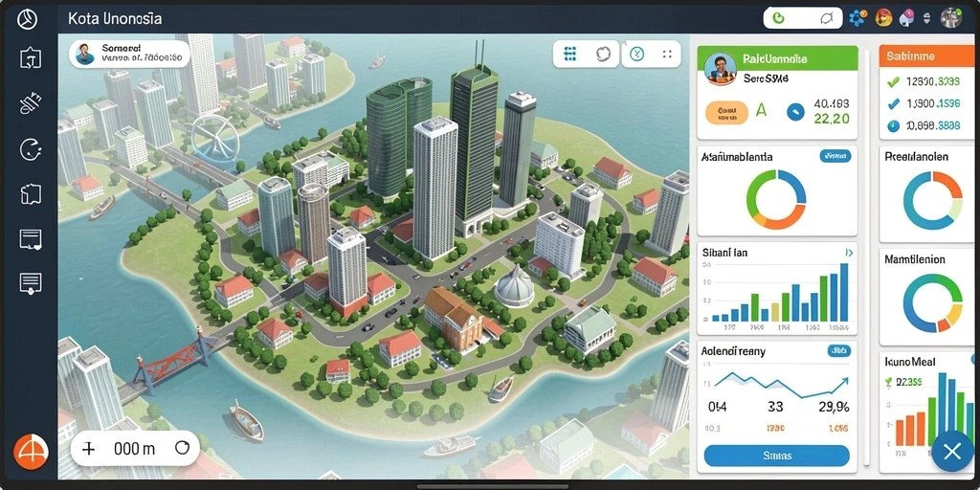Click the reload icon in the top search pill
The width and height of the screenshot is (980, 490).
pos(826,19)
